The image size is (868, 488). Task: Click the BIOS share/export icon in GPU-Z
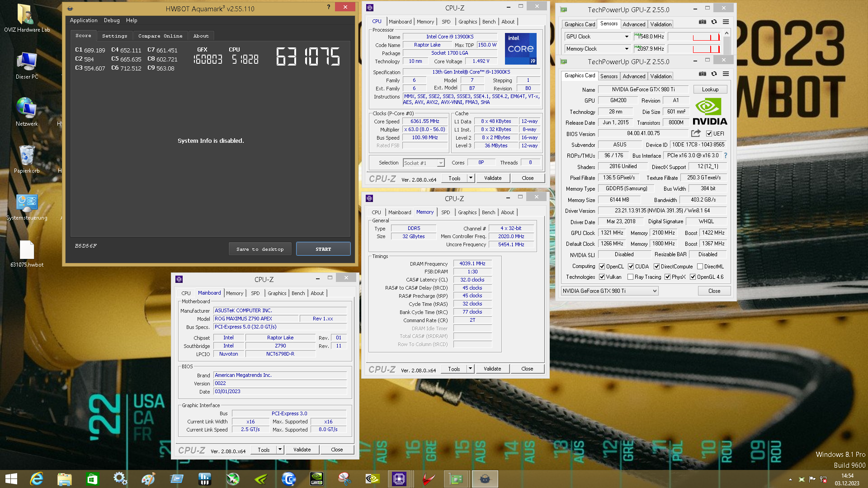(696, 133)
